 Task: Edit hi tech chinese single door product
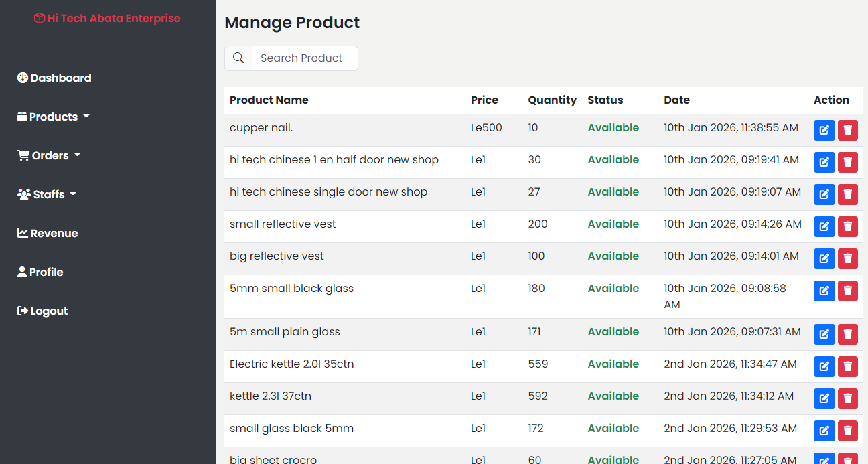(824, 194)
